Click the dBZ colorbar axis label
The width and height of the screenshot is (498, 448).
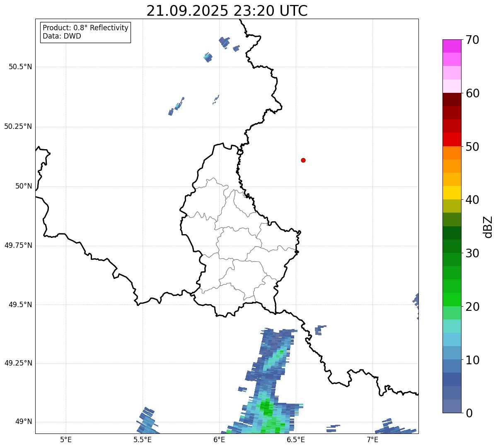pos(488,227)
